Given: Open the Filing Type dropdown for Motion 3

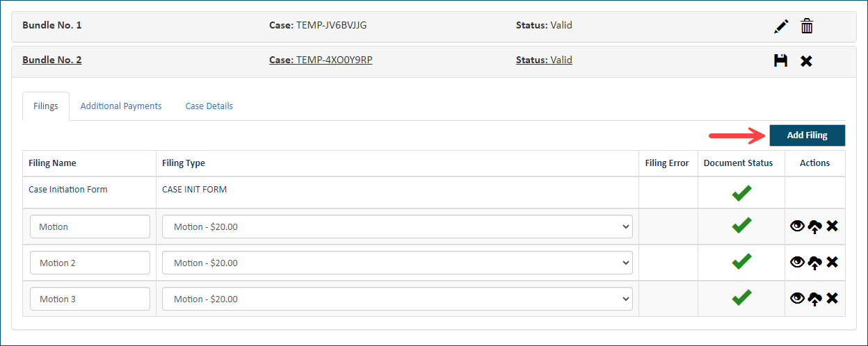Looking at the screenshot, I should click(397, 299).
